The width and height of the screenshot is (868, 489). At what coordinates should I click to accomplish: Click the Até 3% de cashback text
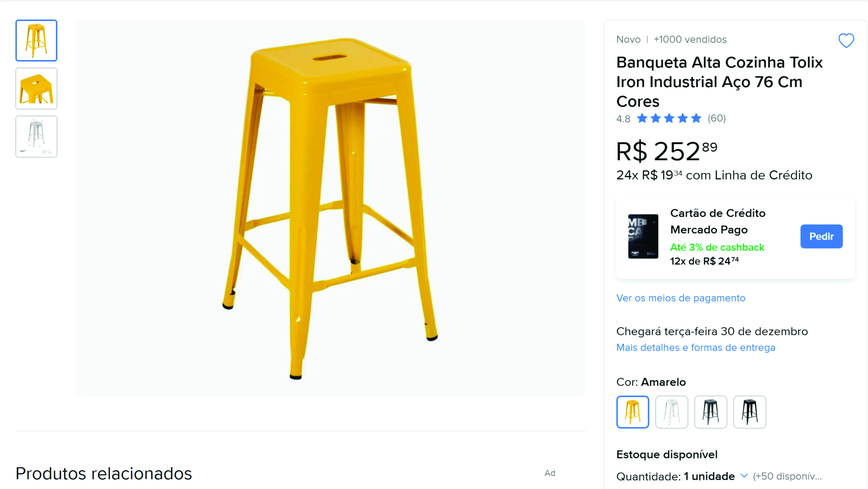[x=717, y=247]
